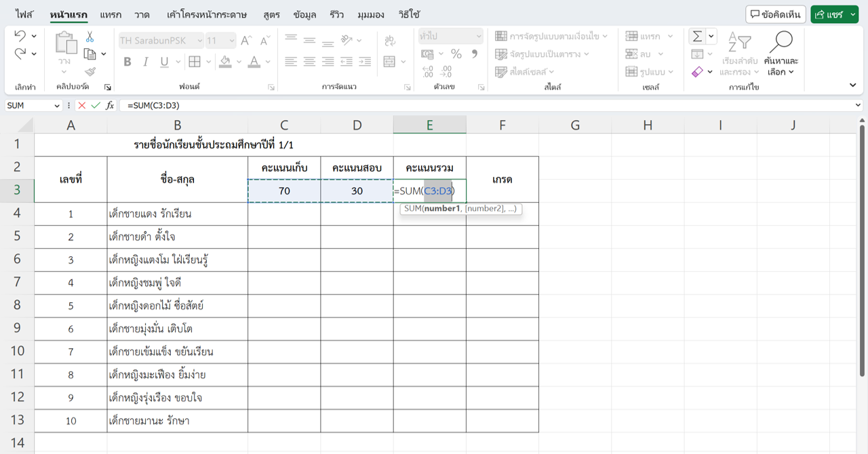Click the Undo arrow icon

click(x=20, y=37)
